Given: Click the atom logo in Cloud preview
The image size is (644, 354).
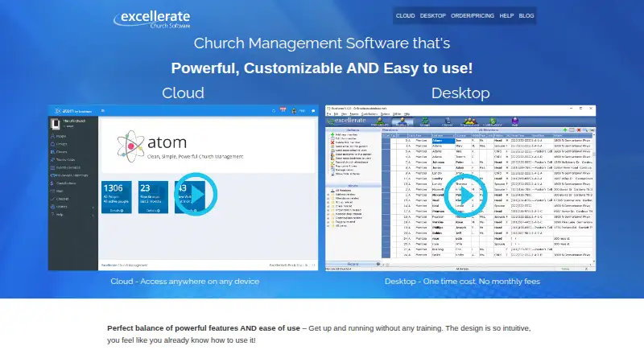Looking at the screenshot, I should (180, 146).
